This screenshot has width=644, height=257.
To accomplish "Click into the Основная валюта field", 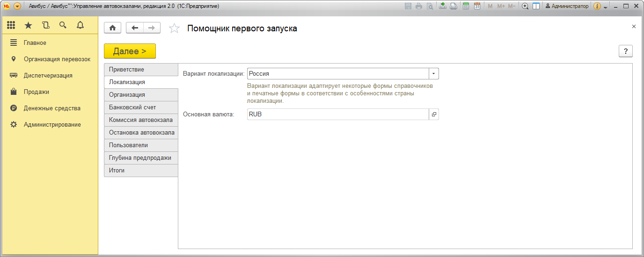I will 337,114.
